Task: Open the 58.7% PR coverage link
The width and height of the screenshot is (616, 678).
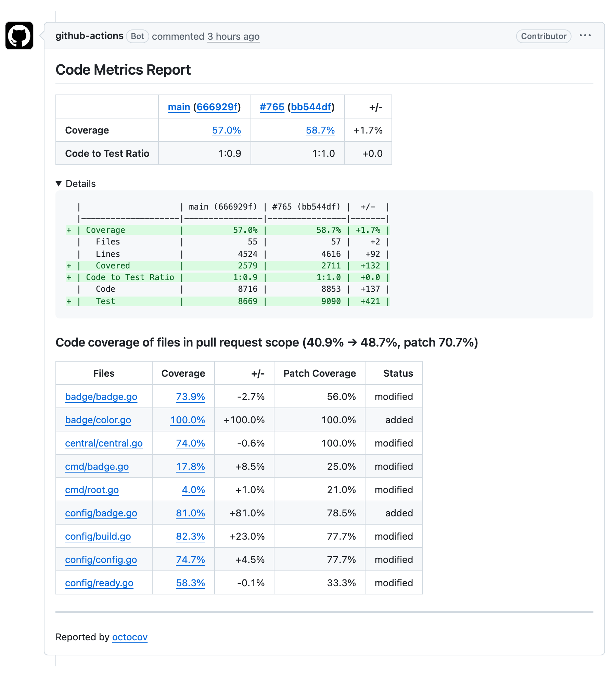Action: 320,130
